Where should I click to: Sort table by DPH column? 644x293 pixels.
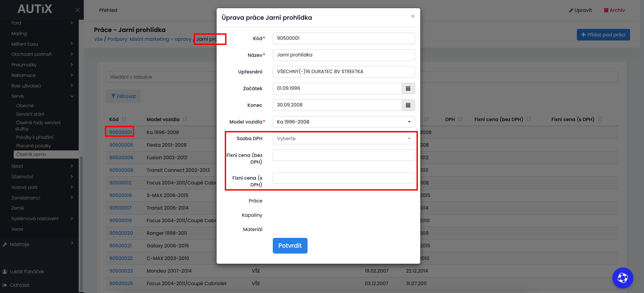point(460,119)
